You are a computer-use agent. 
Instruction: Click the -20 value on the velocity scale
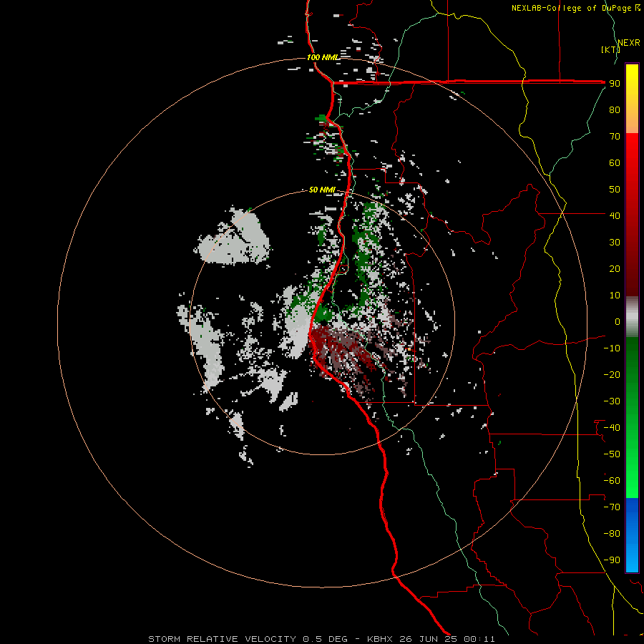pyautogui.click(x=612, y=374)
